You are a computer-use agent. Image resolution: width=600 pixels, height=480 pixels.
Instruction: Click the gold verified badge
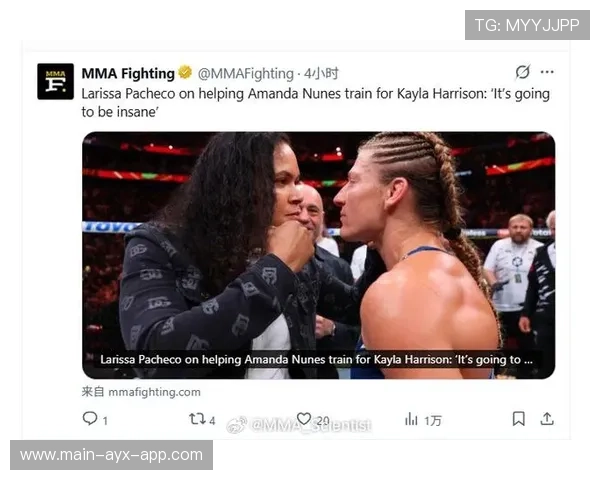click(185, 72)
